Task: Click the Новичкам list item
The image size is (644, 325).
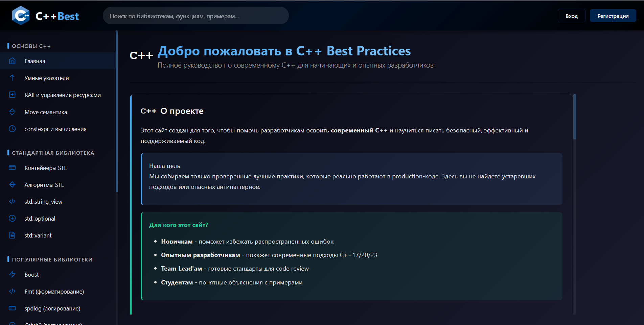Action: pyautogui.click(x=247, y=242)
